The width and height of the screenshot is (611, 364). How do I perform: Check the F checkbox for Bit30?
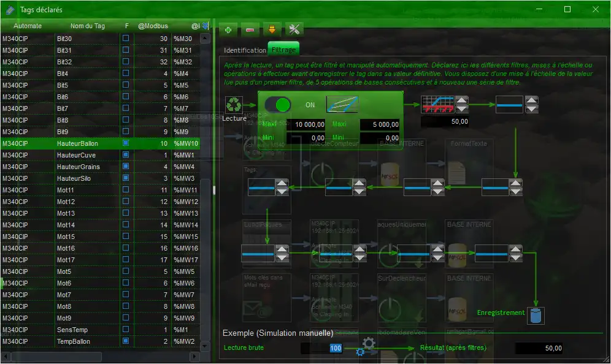click(x=126, y=38)
